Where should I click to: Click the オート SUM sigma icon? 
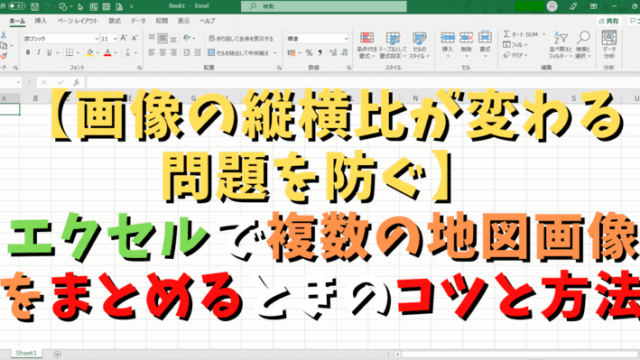[507, 34]
